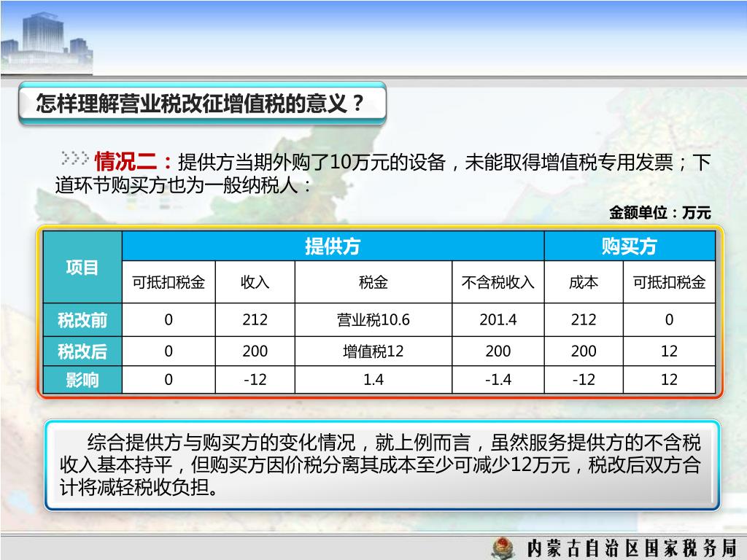Click the line starting 提供方当期外购了10万元的设备
The height and width of the screenshot is (560, 747).
[x=444, y=163]
